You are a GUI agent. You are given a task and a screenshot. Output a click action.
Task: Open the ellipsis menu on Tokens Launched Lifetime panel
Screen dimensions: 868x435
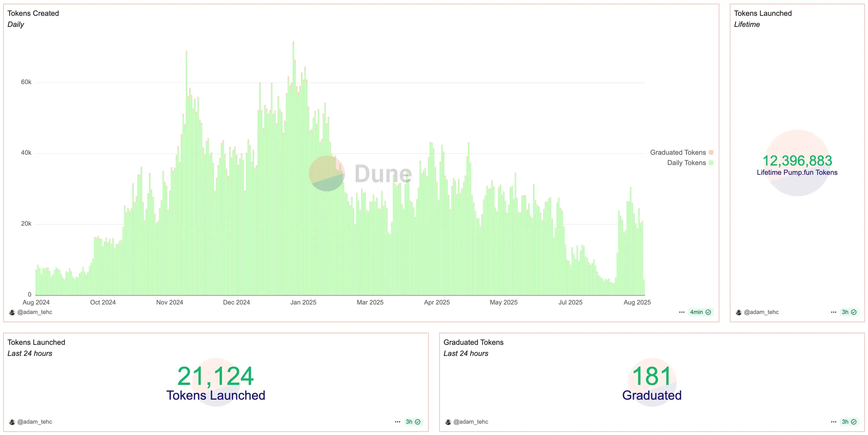(x=834, y=312)
